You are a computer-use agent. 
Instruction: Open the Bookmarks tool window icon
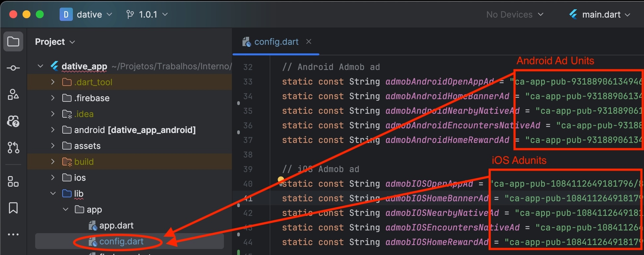13,208
